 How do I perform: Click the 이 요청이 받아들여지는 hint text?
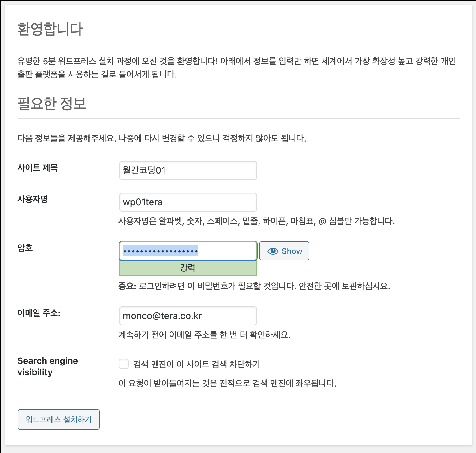(227, 384)
